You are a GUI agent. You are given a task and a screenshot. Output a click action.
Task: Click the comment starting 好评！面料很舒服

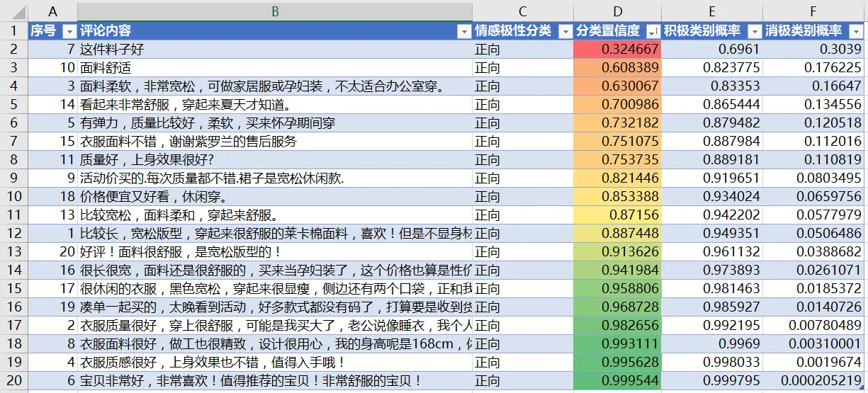[x=275, y=252]
